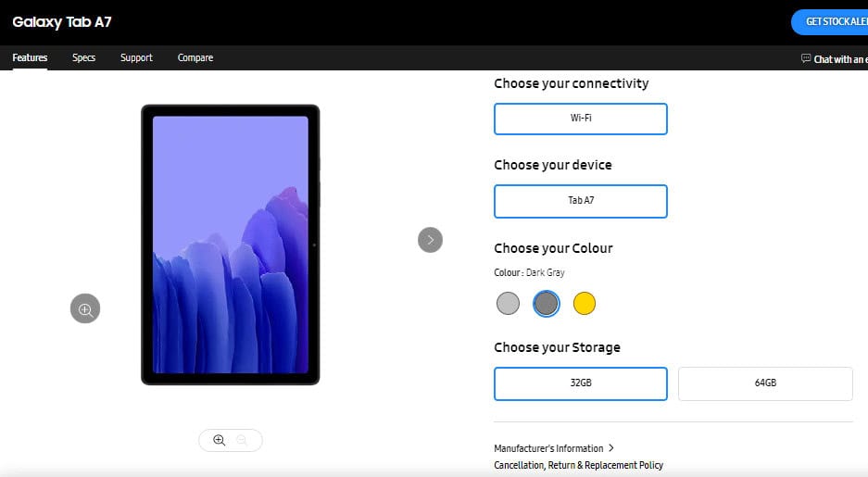
Task: Pick the silver colour swatch
Action: 509,303
